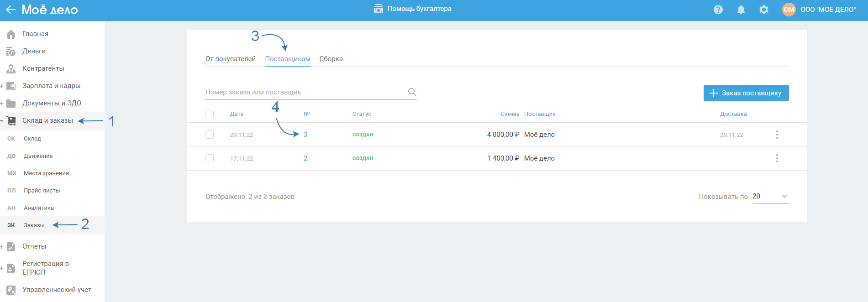This screenshot has height=302, width=868.
Task: Open notifications bell icon
Action: (x=741, y=10)
